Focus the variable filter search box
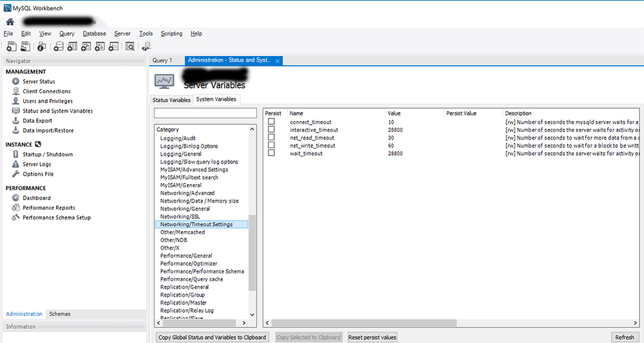Image resolution: width=644 pixels, height=343 pixels. click(x=205, y=113)
